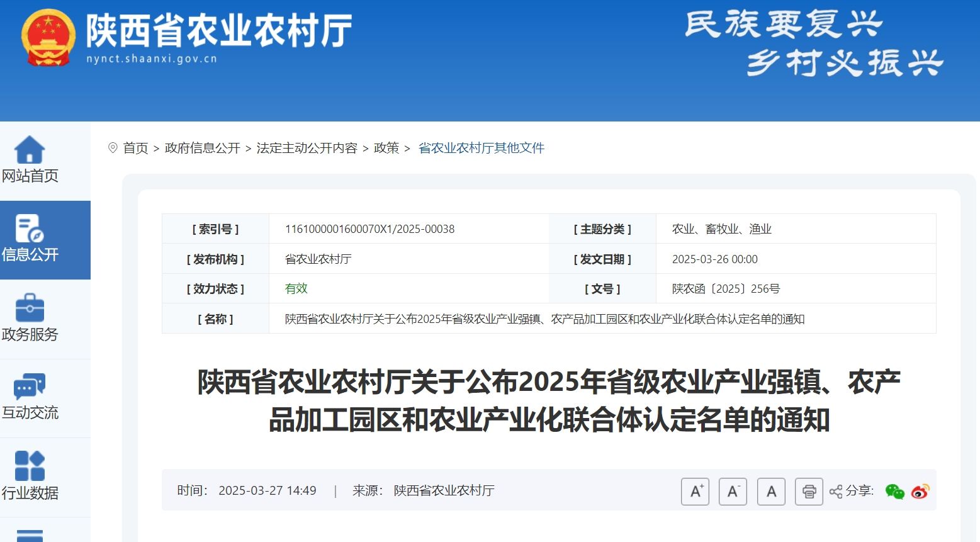This screenshot has width=980, height=542.
Task: Go to 网站首页 sidebar label
Action: point(30,176)
